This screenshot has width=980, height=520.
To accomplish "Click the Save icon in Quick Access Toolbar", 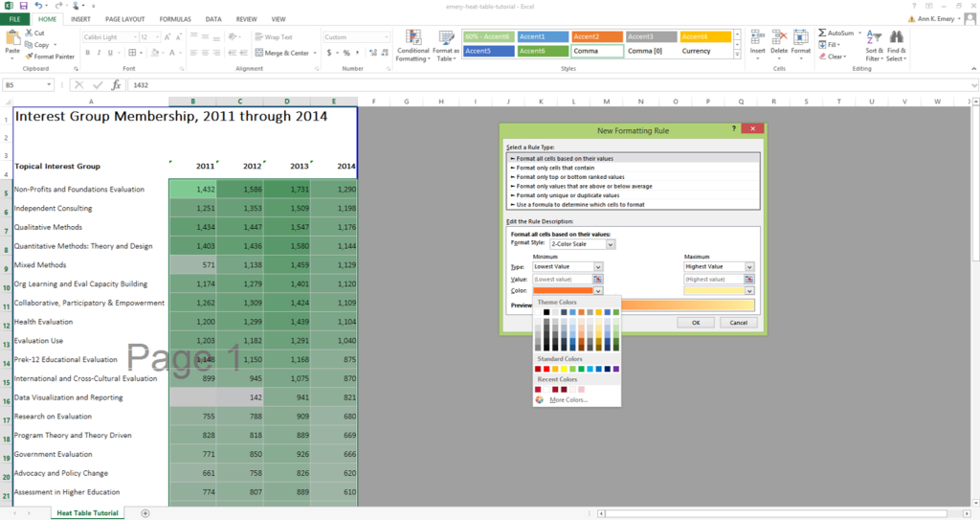I will pos(23,6).
